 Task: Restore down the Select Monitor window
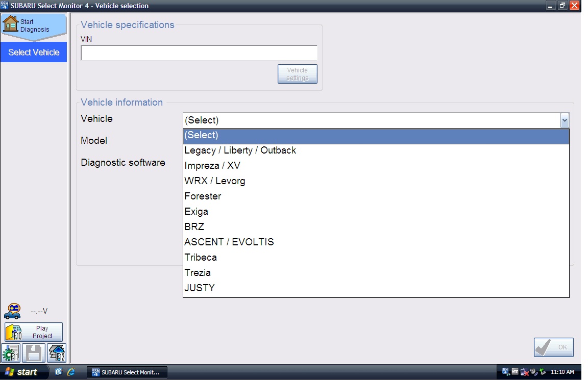pyautogui.click(x=562, y=6)
